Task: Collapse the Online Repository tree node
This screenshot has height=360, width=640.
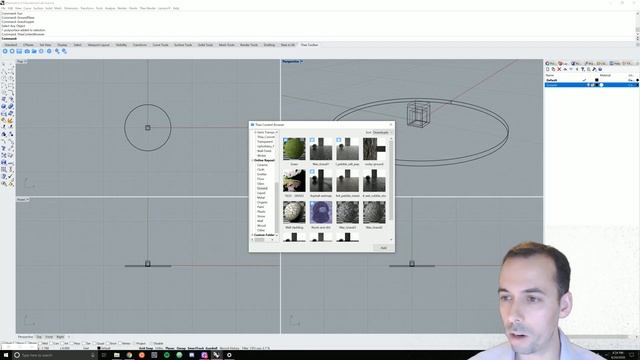Action: point(251,160)
